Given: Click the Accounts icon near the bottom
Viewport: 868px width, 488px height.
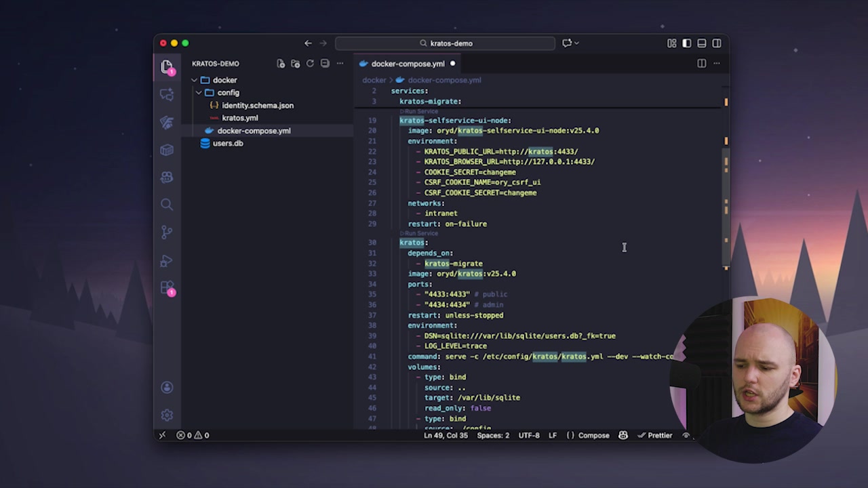Looking at the screenshot, I should coord(167,386).
